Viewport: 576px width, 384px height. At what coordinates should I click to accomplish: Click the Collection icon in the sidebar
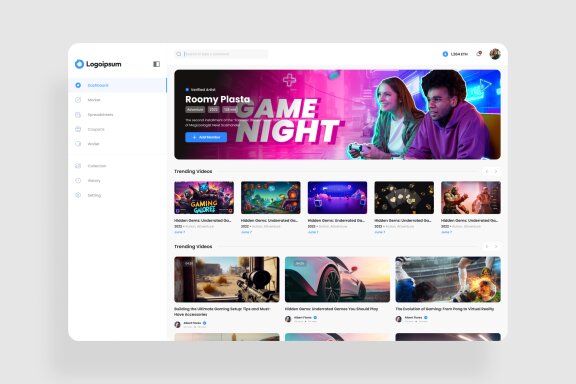78,166
